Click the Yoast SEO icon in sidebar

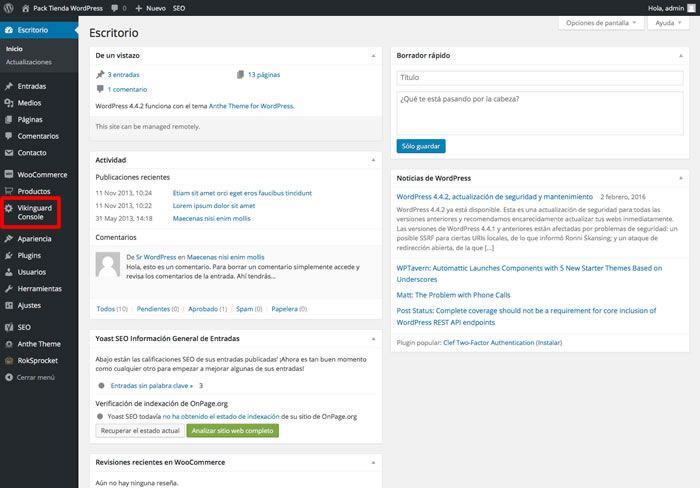tap(8, 327)
